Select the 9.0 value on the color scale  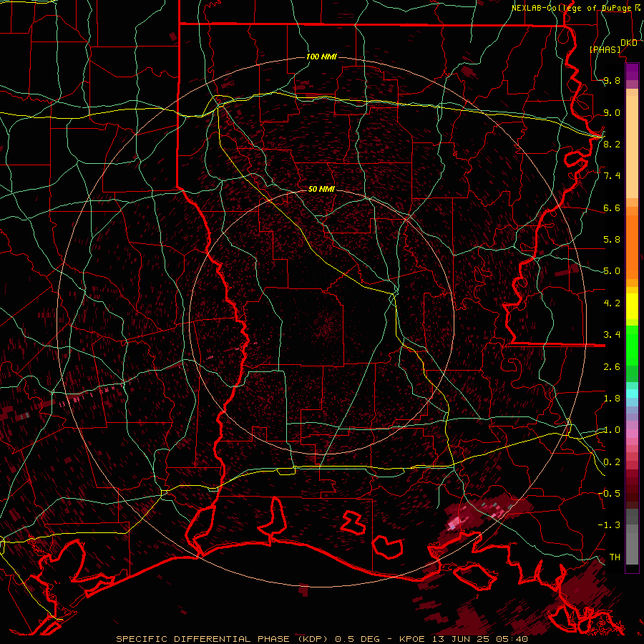click(x=612, y=112)
